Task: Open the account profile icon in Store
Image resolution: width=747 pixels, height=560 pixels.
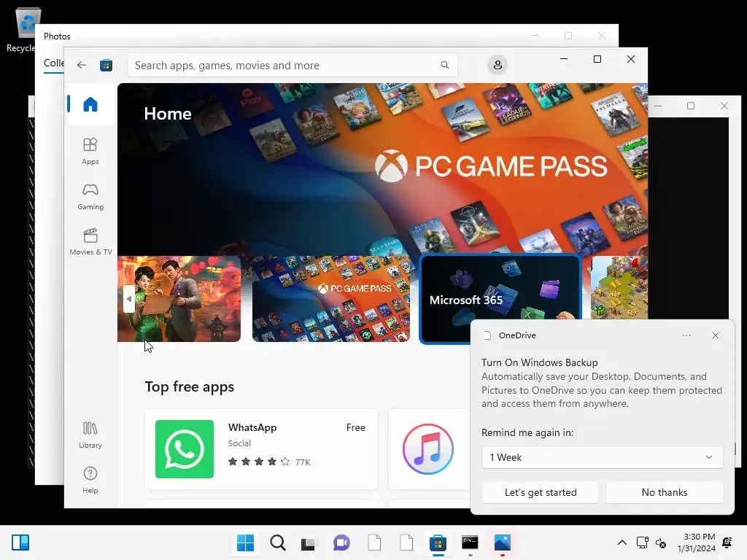Action: (x=498, y=65)
